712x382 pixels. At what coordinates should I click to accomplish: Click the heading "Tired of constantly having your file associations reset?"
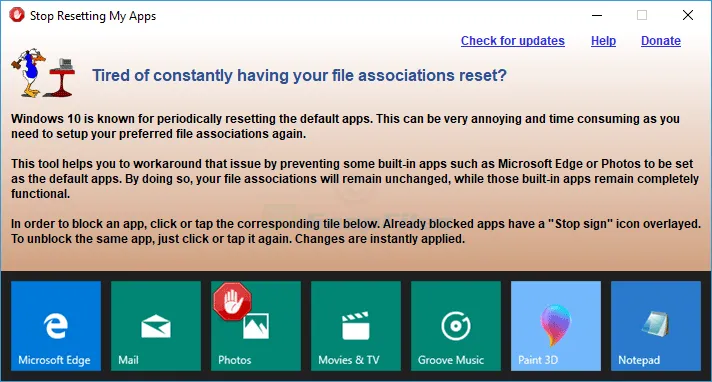point(299,75)
